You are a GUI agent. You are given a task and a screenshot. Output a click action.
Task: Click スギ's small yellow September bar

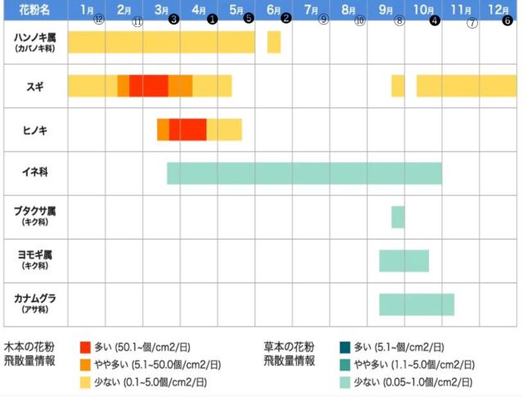point(398,86)
